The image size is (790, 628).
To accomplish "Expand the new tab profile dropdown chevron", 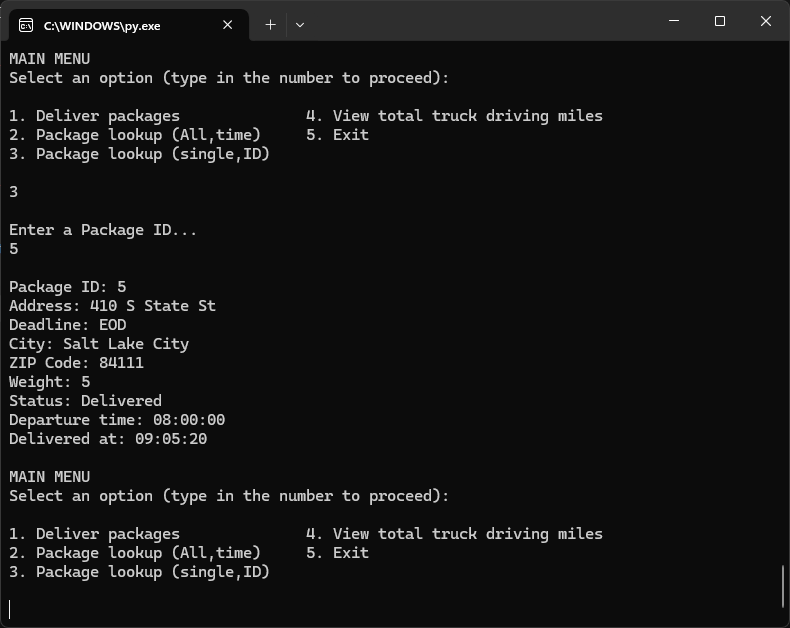I will (300, 25).
